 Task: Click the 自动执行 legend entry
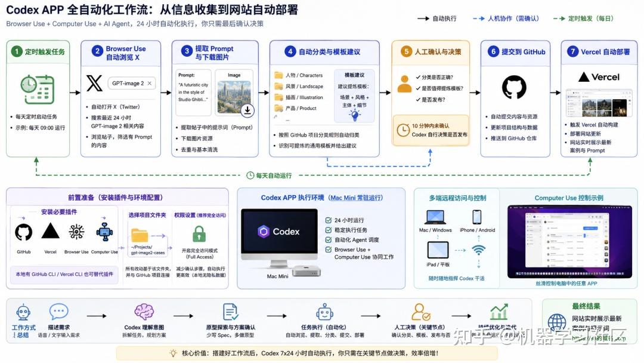pos(437,19)
